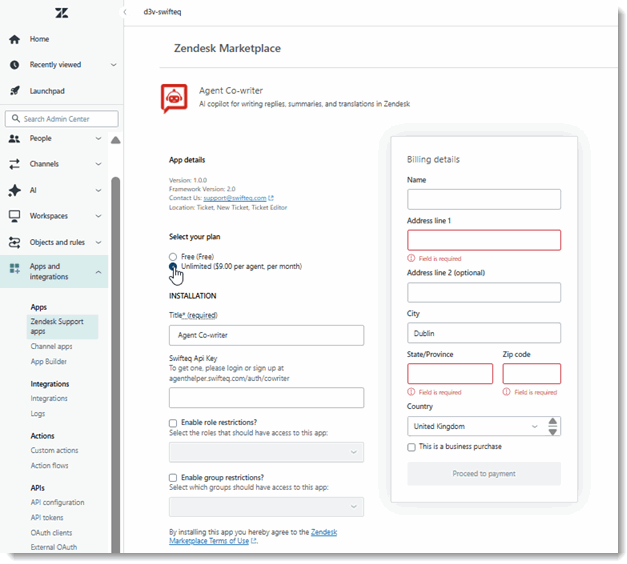Open the groups access dropdown

click(x=266, y=507)
